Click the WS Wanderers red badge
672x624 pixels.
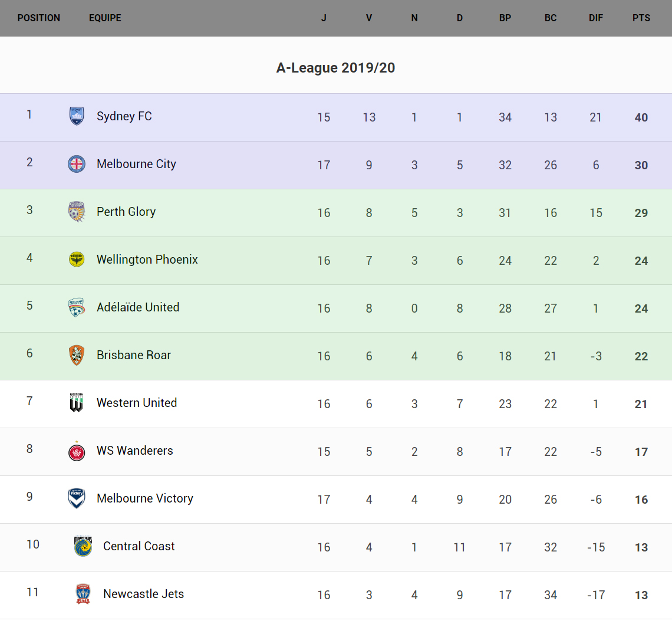pyautogui.click(x=77, y=451)
